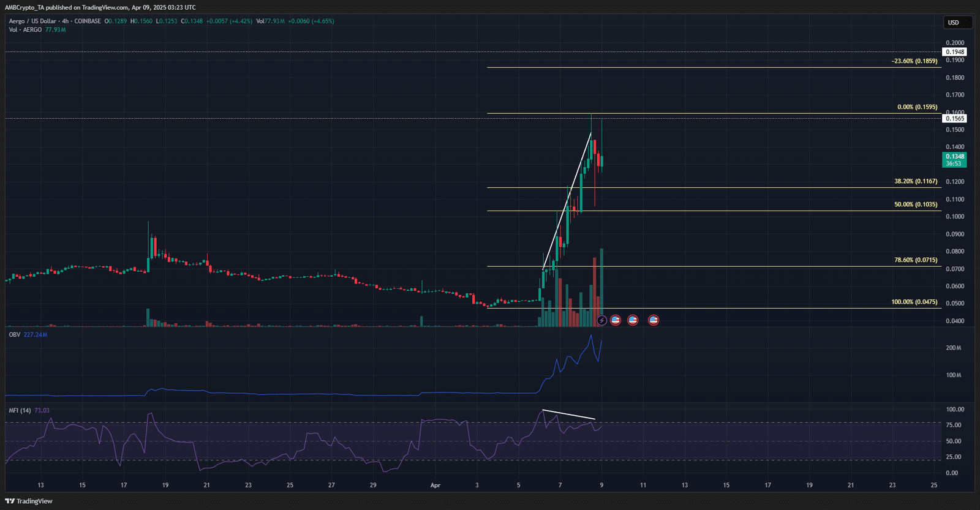980x510 pixels.
Task: Click the white divergence trendline on MFI
Action: pyautogui.click(x=568, y=414)
